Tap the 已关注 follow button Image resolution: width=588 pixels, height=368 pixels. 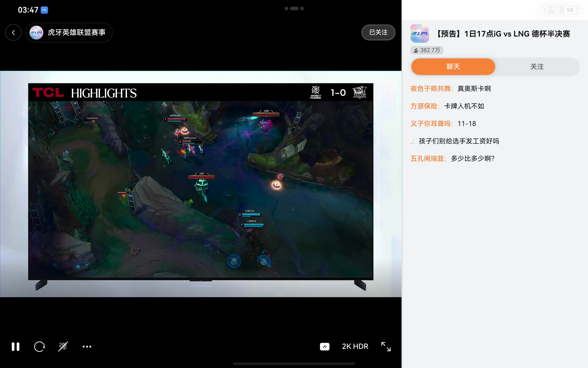(x=378, y=32)
